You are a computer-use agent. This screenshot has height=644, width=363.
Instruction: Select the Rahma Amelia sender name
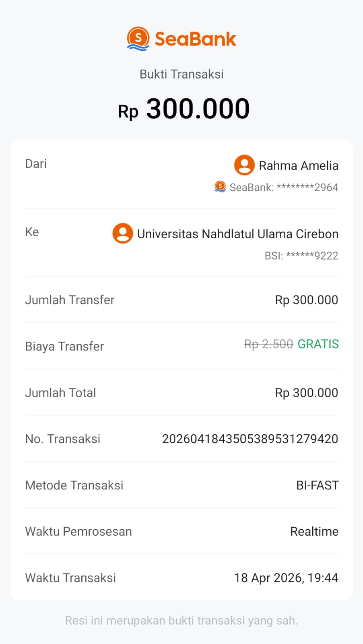pyautogui.click(x=298, y=165)
